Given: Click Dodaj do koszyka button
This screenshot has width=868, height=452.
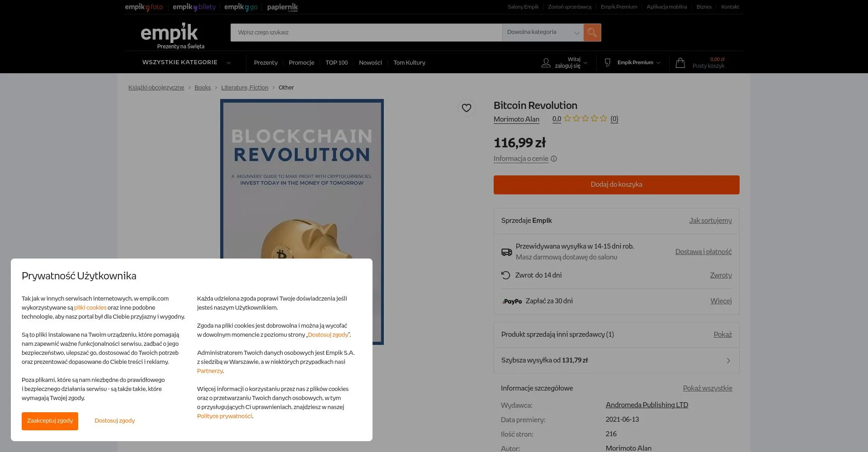Looking at the screenshot, I should 616,185.
